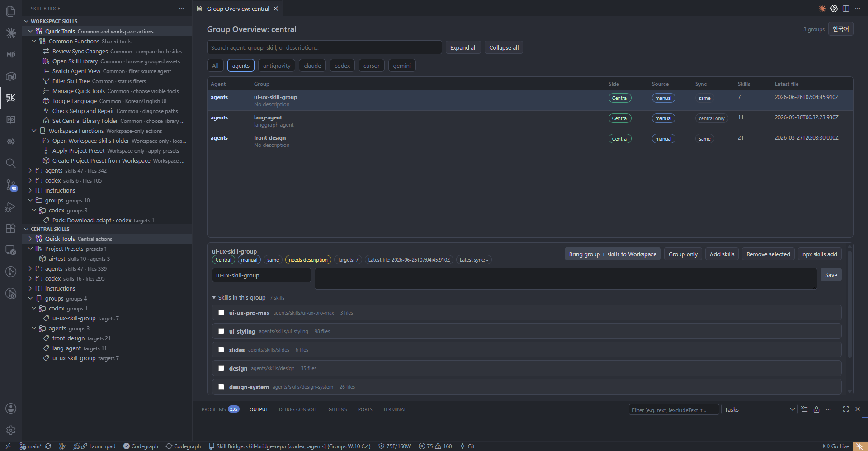
Task: Switch to the GITLENS panel tab
Action: [338, 409]
